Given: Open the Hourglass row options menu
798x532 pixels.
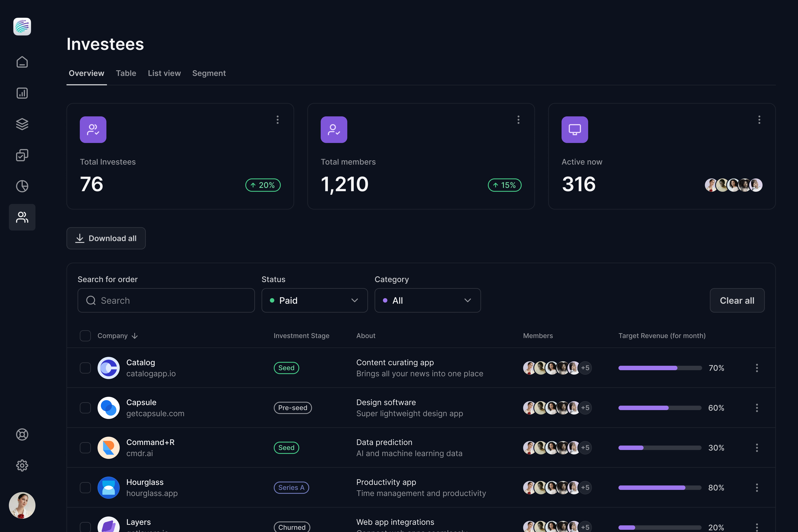Looking at the screenshot, I should pos(757,487).
